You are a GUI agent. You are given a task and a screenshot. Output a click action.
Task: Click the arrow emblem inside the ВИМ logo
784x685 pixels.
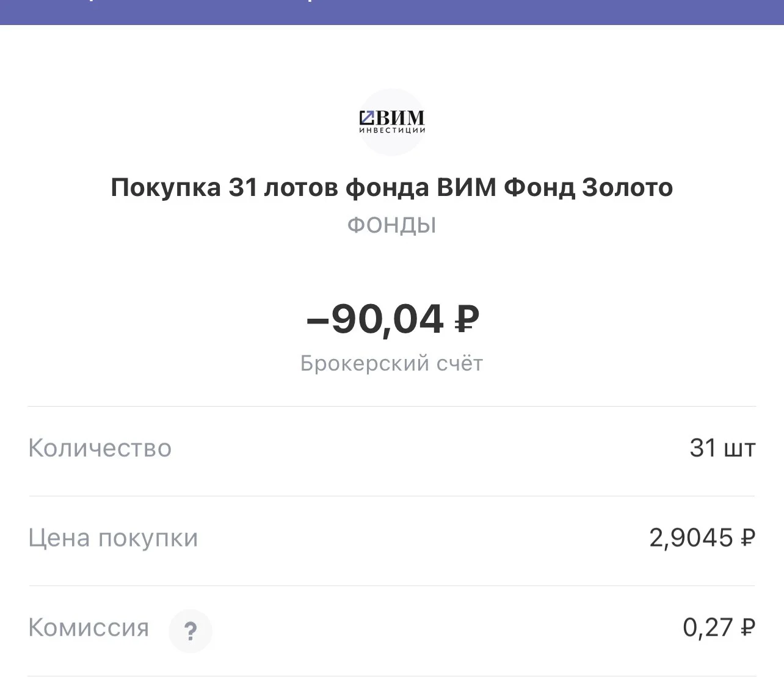point(367,118)
